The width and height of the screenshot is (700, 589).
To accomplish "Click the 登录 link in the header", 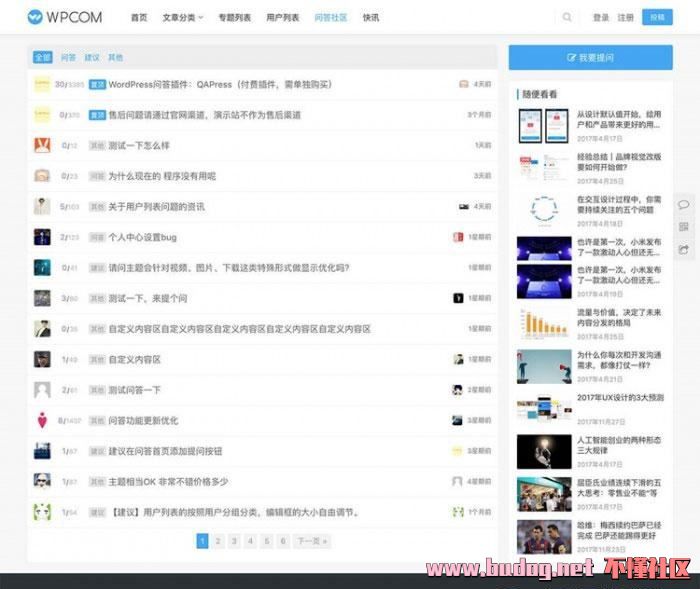I will (601, 17).
